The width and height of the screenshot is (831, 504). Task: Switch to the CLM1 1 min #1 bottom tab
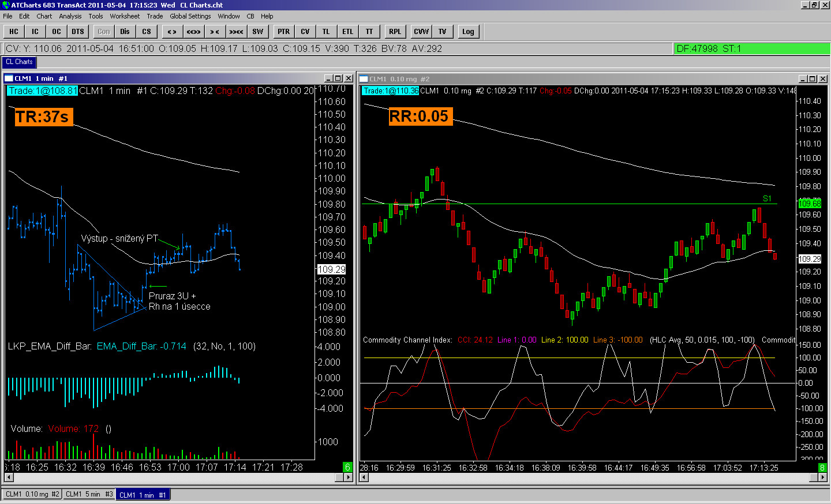(143, 495)
